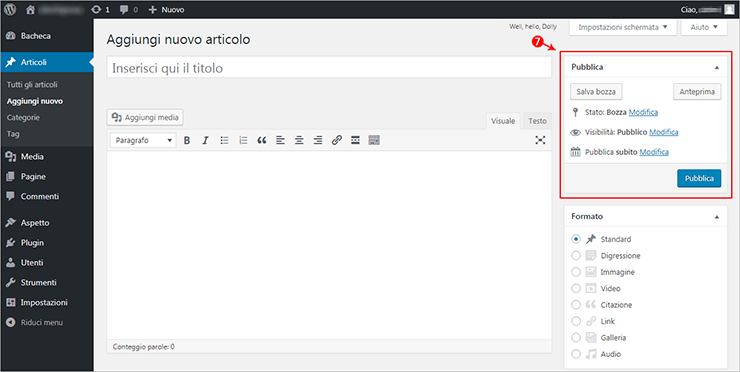Collapse the Pubblica panel arrow
Viewport: 740px width, 372px height.
[x=717, y=68]
